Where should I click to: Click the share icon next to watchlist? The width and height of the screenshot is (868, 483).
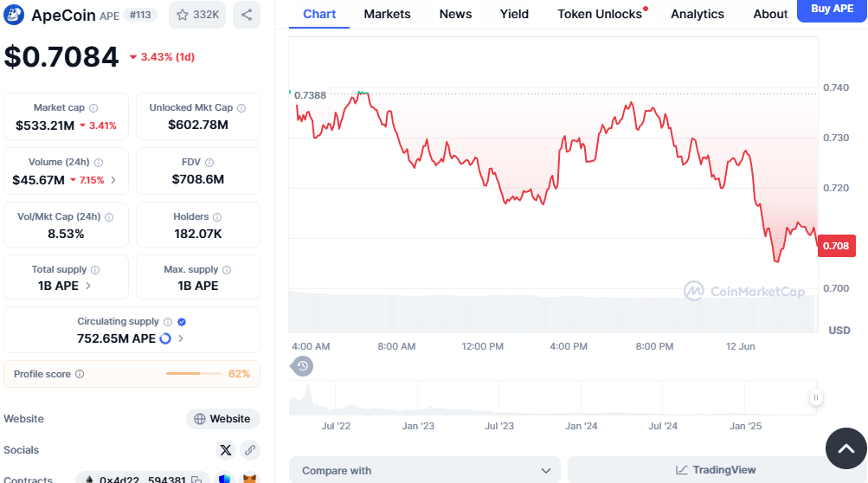[x=247, y=15]
